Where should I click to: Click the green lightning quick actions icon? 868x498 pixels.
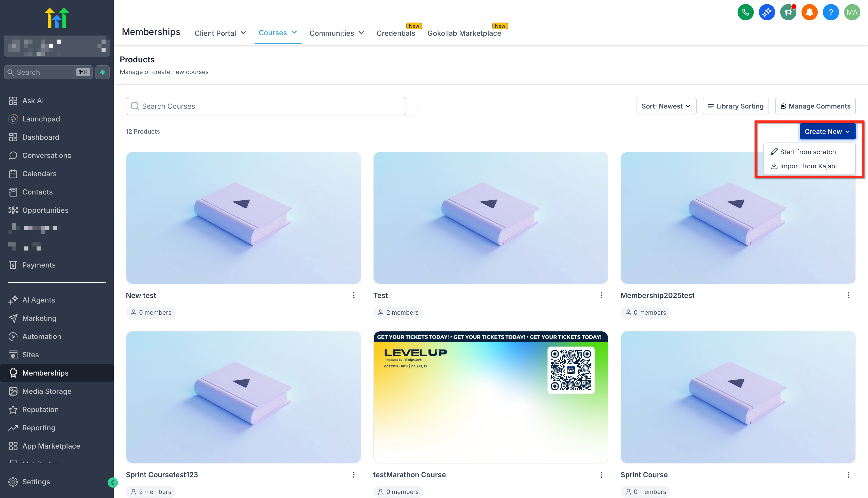(102, 72)
